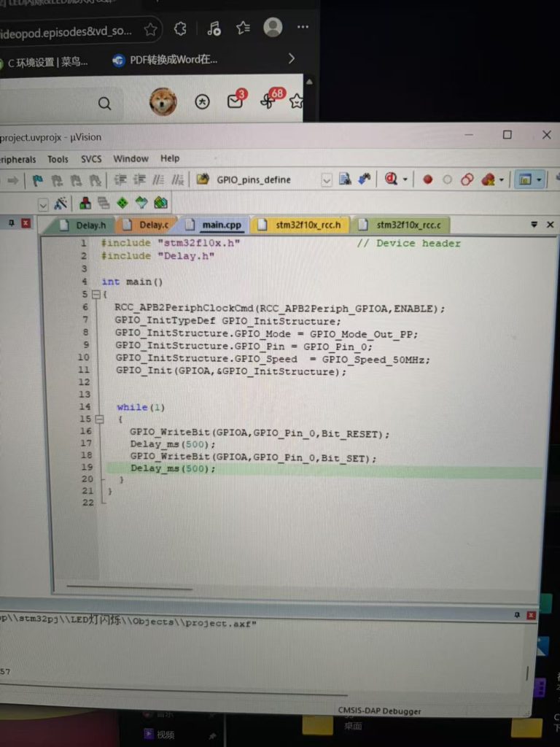Click the Options for Target magic wand icon
This screenshot has height=747, width=560.
point(61,203)
